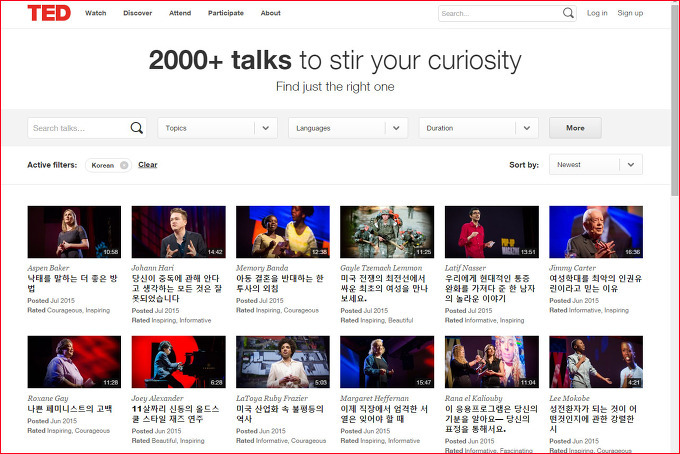Viewport: 680px width, 454px height.
Task: Click Korean title under Lee Mokobe
Action: [x=593, y=419]
